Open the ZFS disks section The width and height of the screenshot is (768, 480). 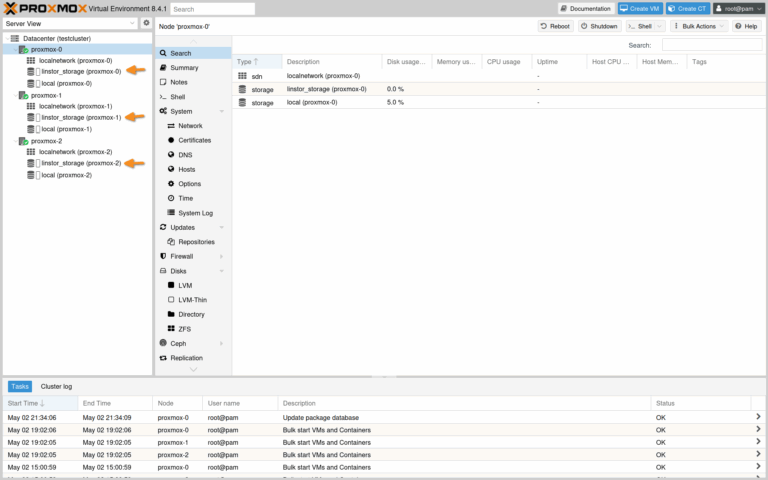tap(185, 329)
